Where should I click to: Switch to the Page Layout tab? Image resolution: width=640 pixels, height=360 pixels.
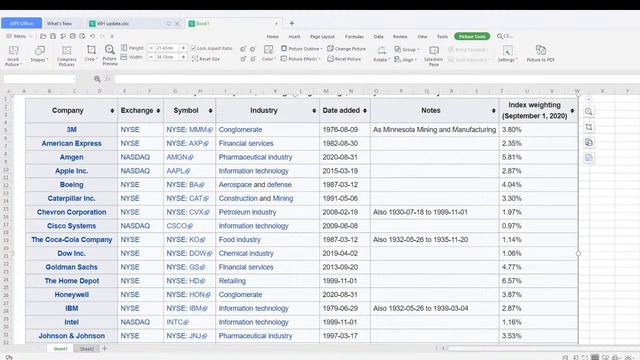322,36
